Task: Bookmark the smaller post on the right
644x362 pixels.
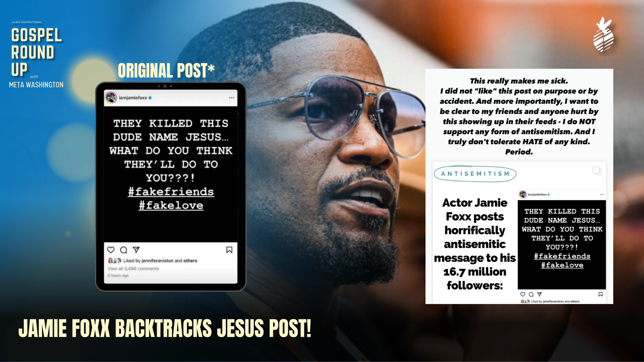Action: tap(600, 294)
